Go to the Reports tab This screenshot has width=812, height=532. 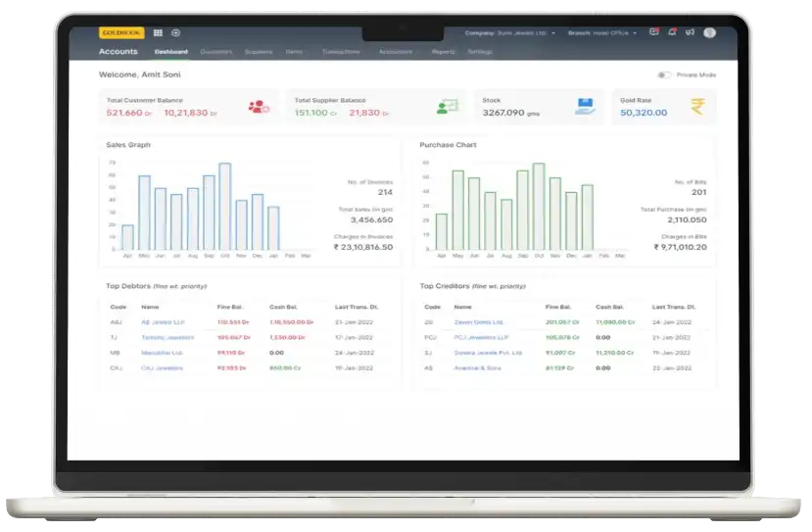point(443,51)
